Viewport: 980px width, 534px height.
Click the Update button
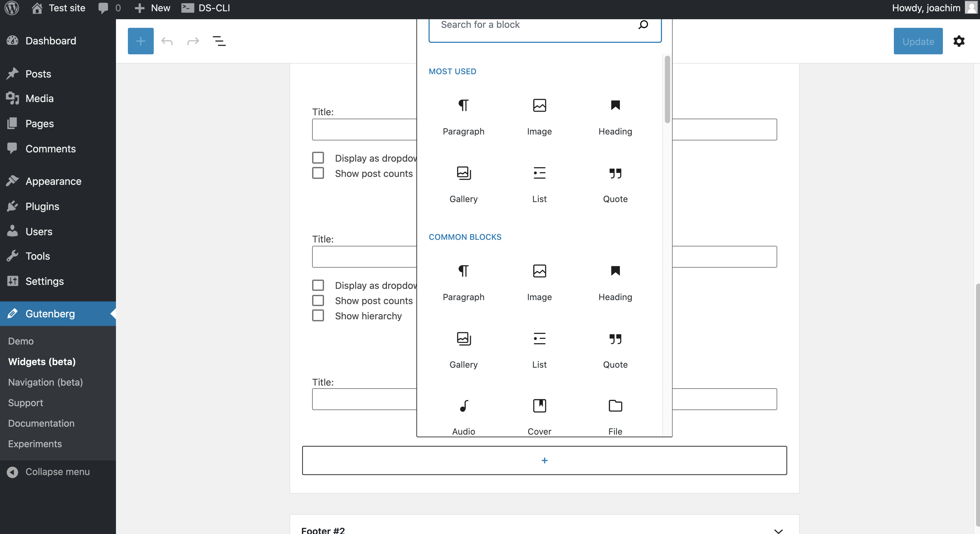pos(918,41)
